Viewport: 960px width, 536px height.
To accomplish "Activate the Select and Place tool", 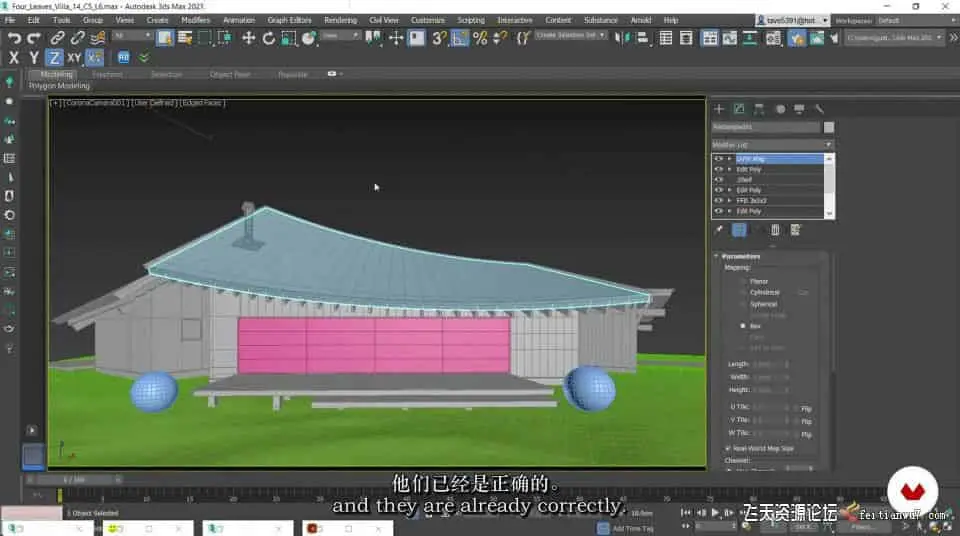I will 309,38.
